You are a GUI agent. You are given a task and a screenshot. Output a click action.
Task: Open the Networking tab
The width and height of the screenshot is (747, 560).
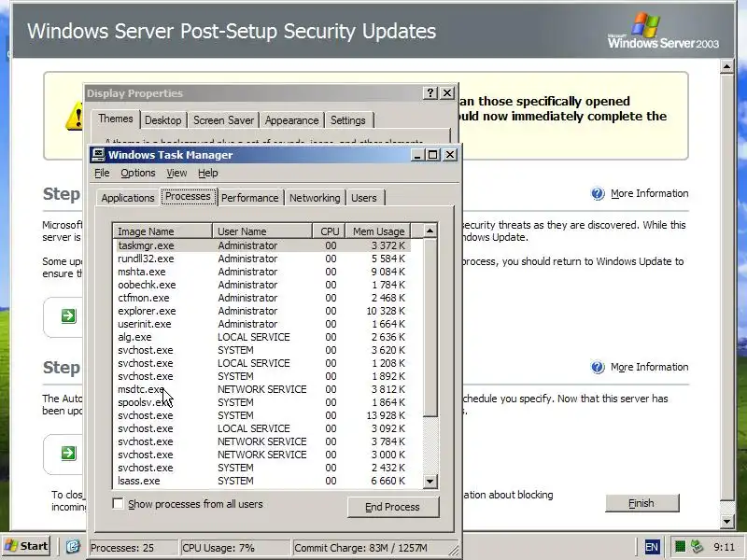pyautogui.click(x=315, y=198)
